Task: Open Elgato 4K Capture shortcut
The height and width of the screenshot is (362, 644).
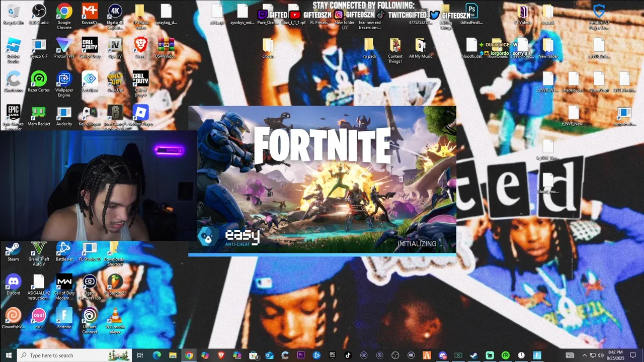Action: tap(115, 16)
